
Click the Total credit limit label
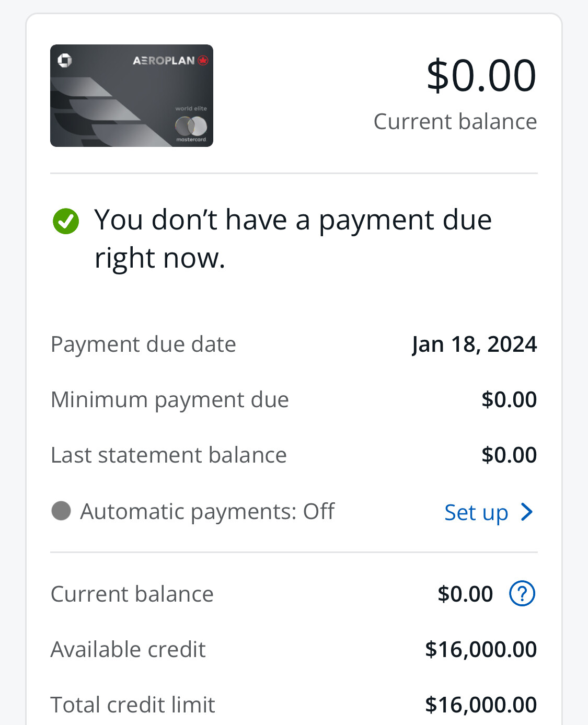[133, 705]
